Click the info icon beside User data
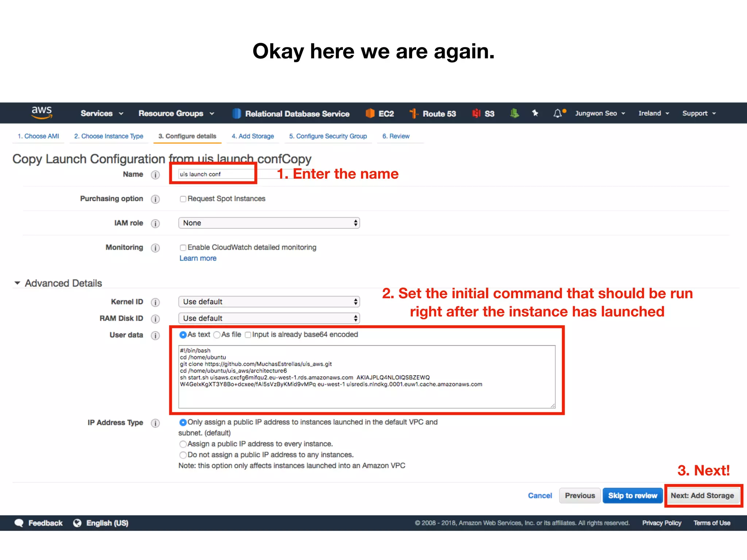 pos(155,335)
